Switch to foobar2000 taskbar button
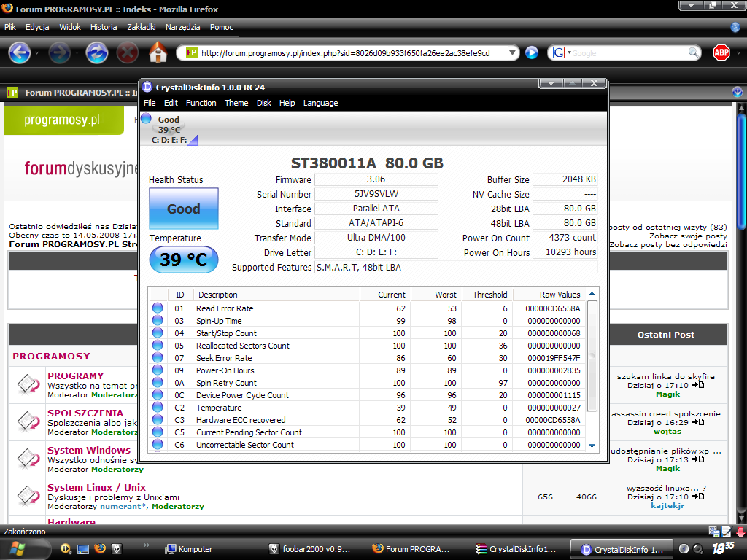 [x=311, y=549]
